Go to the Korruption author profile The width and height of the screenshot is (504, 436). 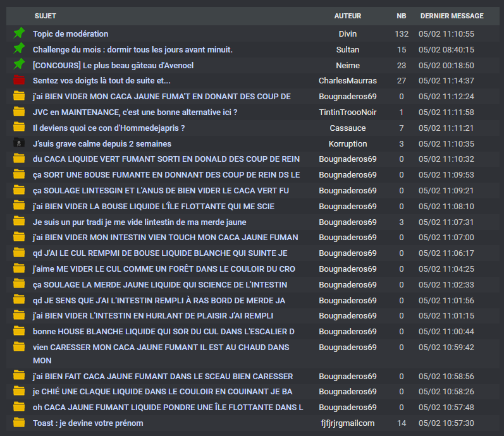[348, 144]
